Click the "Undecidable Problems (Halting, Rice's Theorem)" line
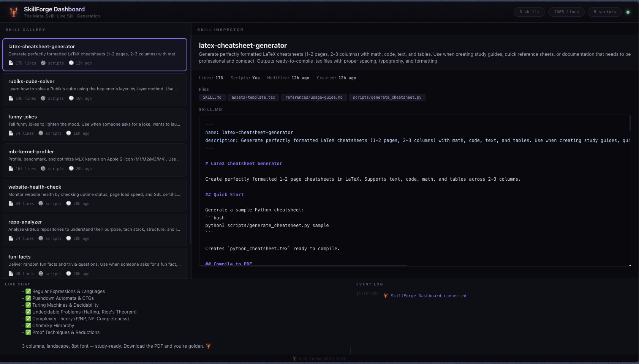Screen dimensions: 639x364 (x=84, y=312)
